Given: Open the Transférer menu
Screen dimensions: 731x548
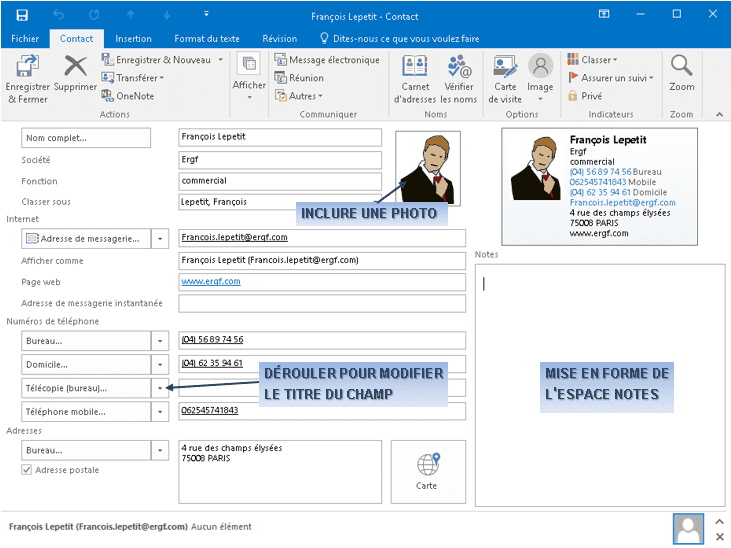Looking at the screenshot, I should [x=133, y=78].
